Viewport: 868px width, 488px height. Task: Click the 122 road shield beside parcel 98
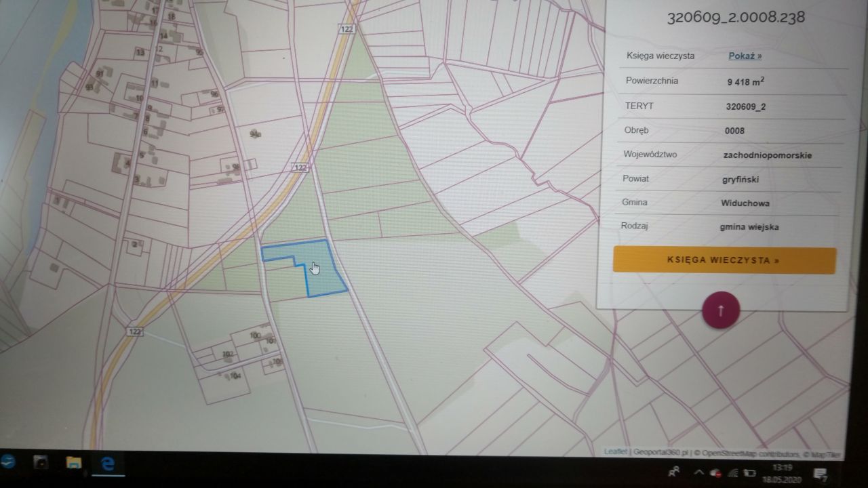pyautogui.click(x=301, y=167)
